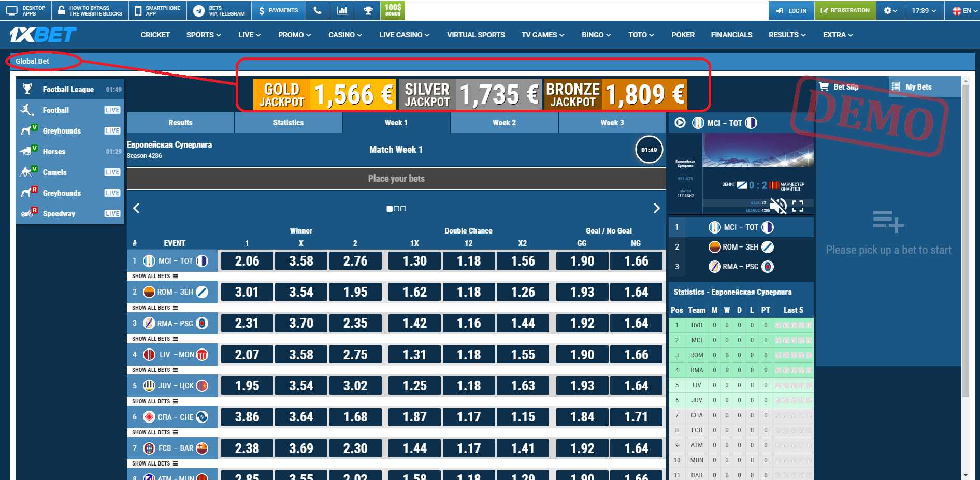Open Smartphone App link
Image resolution: width=980 pixels, height=480 pixels.
157,10
